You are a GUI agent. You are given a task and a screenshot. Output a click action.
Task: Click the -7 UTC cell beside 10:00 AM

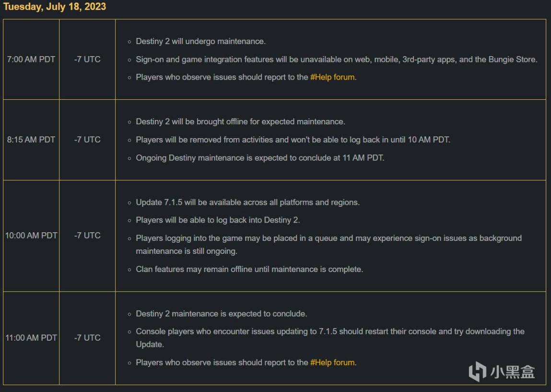pos(87,235)
